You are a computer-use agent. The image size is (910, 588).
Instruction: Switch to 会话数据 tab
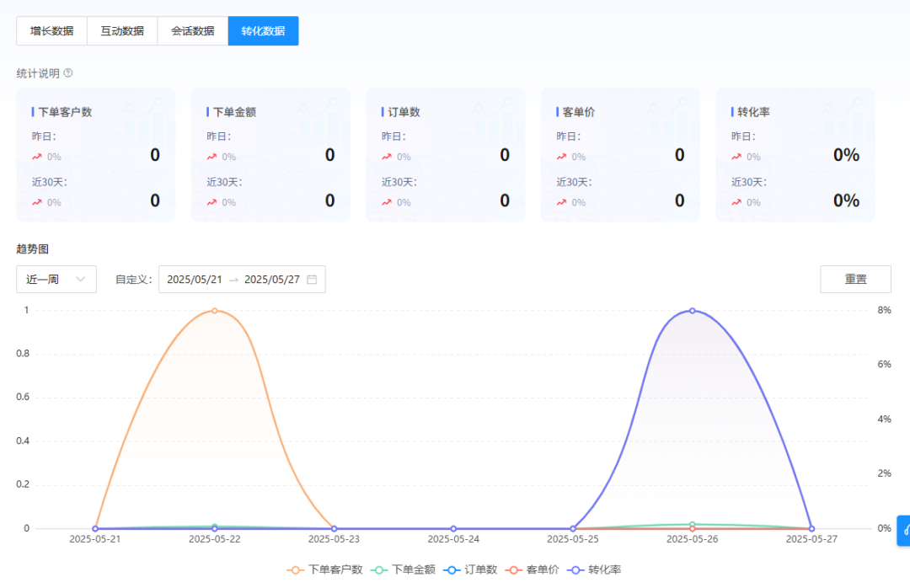[192, 31]
